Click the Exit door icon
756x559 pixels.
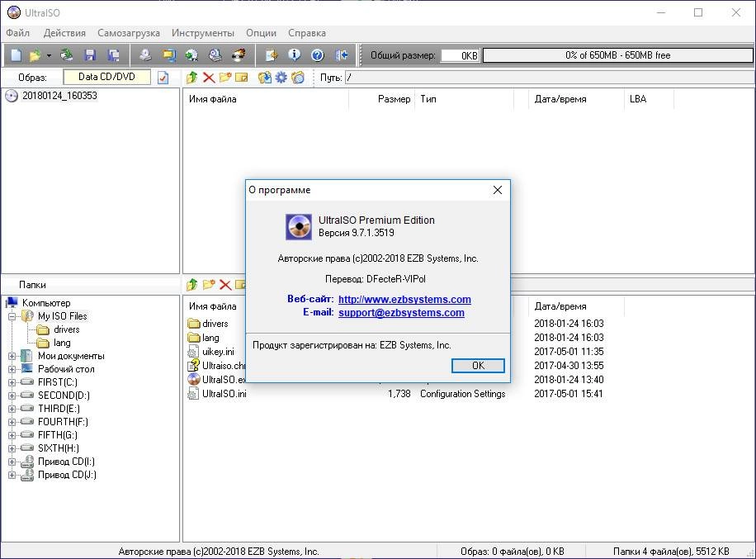click(x=342, y=55)
